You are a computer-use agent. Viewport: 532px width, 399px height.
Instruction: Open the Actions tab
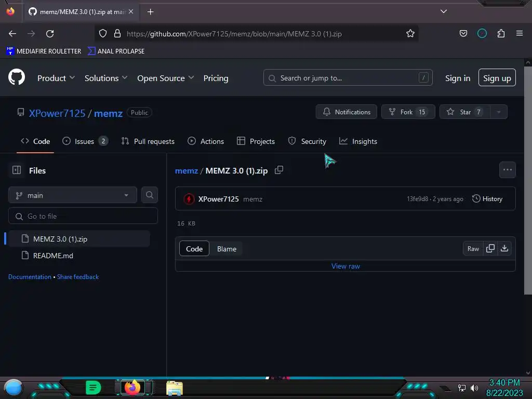(x=206, y=141)
